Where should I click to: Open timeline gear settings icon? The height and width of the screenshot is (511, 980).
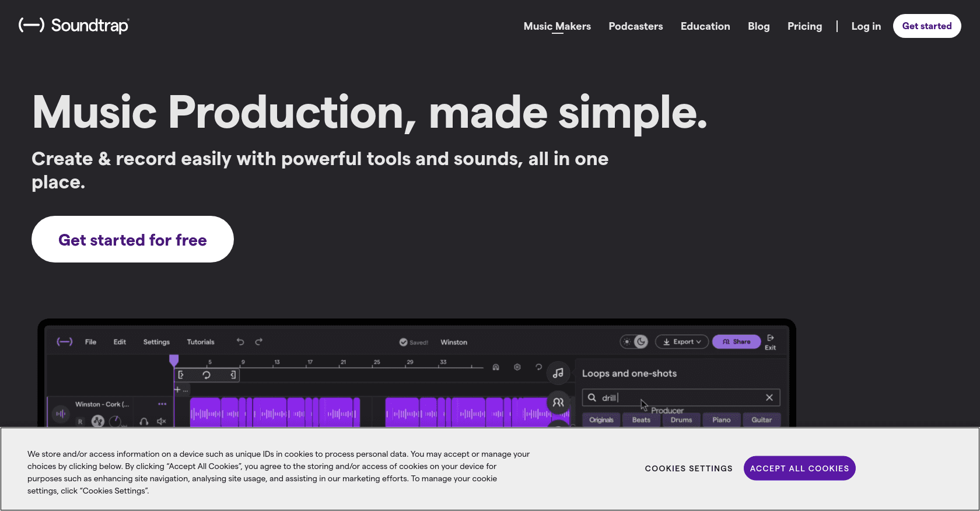click(x=517, y=367)
